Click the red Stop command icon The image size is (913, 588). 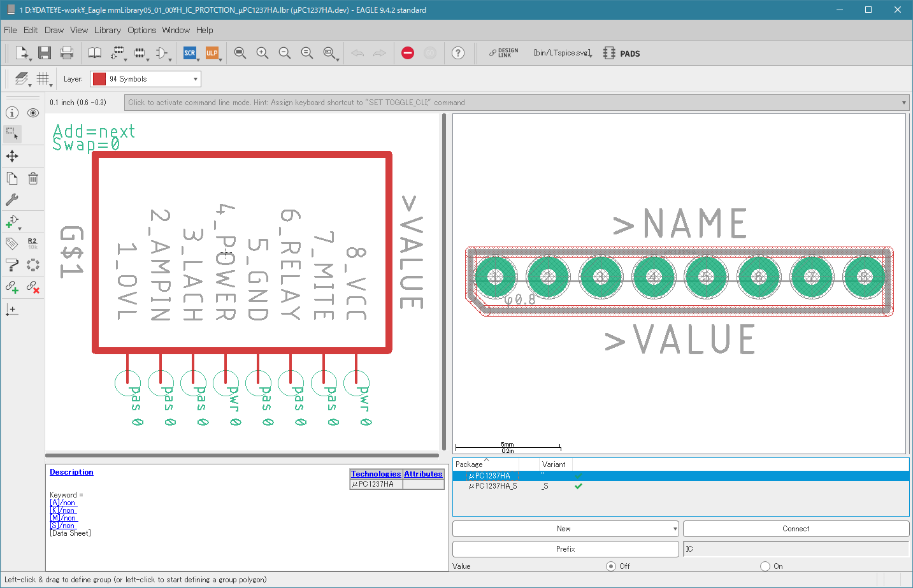408,53
